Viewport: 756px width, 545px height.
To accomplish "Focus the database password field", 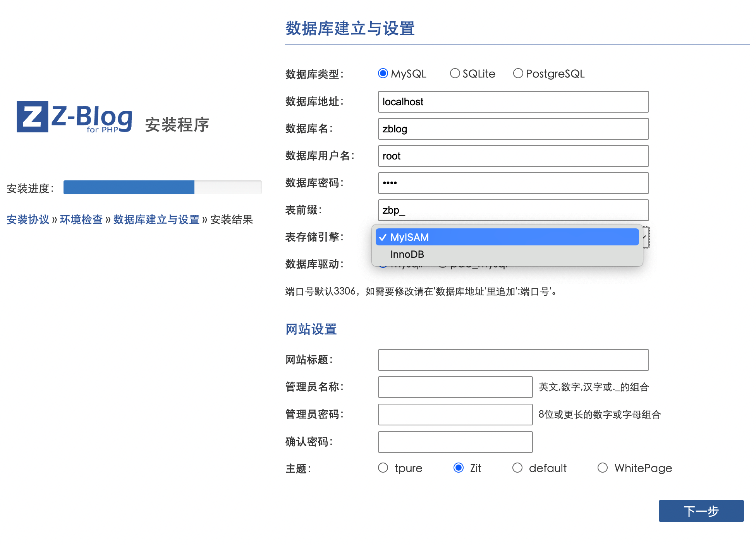I will click(x=513, y=183).
